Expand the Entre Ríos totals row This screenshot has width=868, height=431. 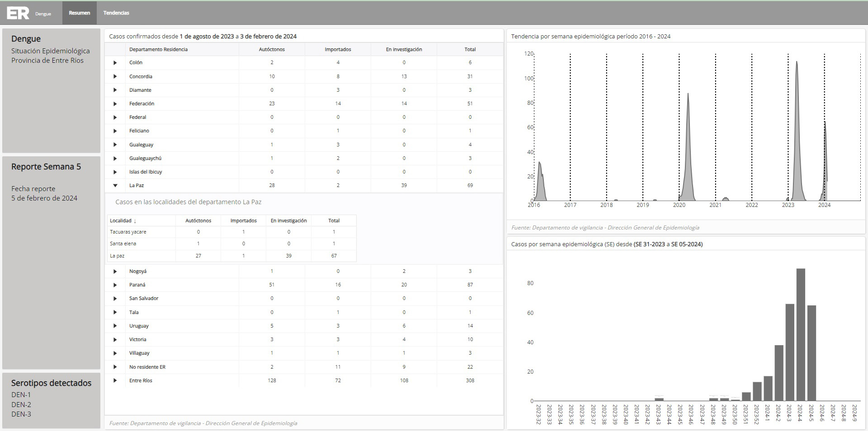click(115, 381)
